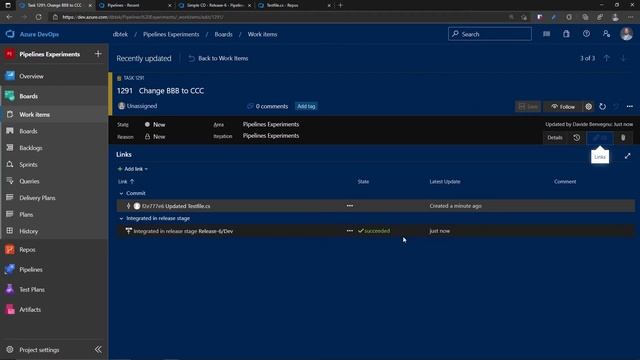
Task: Click the dbtek breadcrumb link
Action: pos(120,34)
